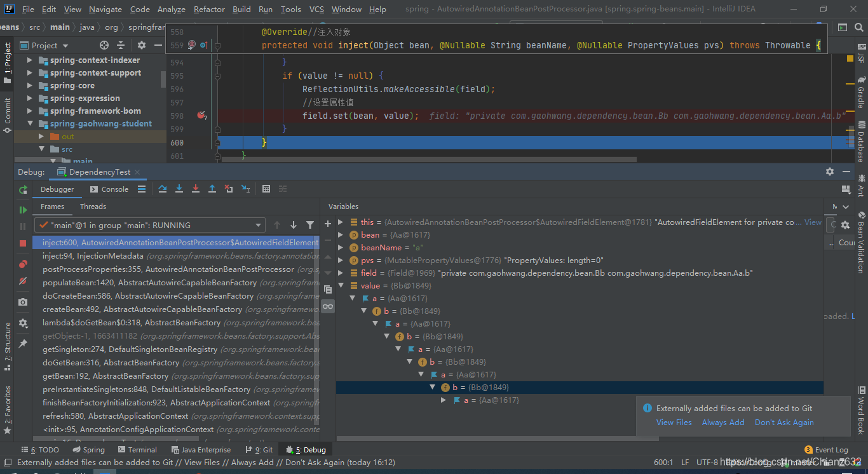Image resolution: width=868 pixels, height=474 pixels.
Task: Collapse the 'value = {Bb@1849}' variable
Action: point(341,286)
